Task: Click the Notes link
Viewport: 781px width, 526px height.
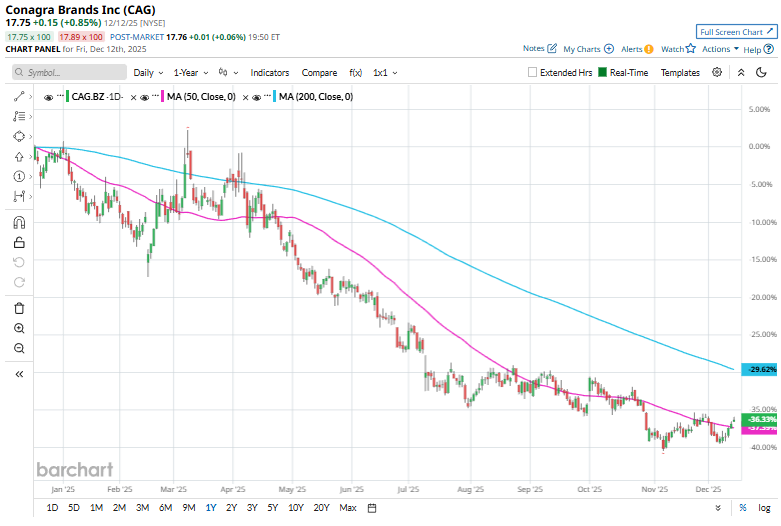Action: [x=533, y=48]
